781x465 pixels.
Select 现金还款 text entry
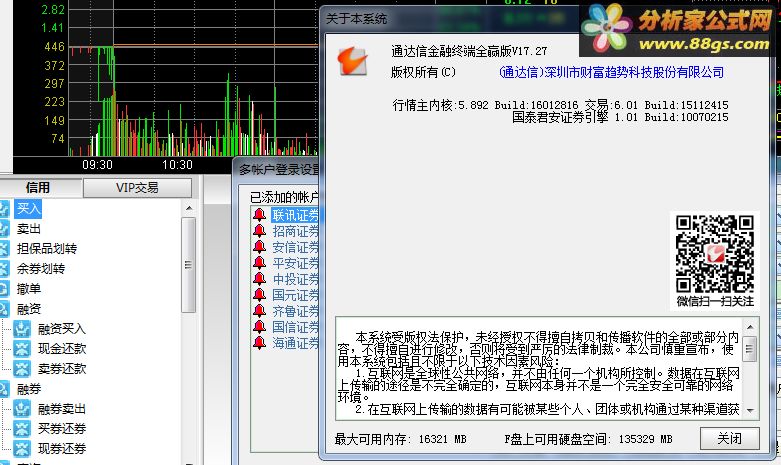(x=62, y=349)
